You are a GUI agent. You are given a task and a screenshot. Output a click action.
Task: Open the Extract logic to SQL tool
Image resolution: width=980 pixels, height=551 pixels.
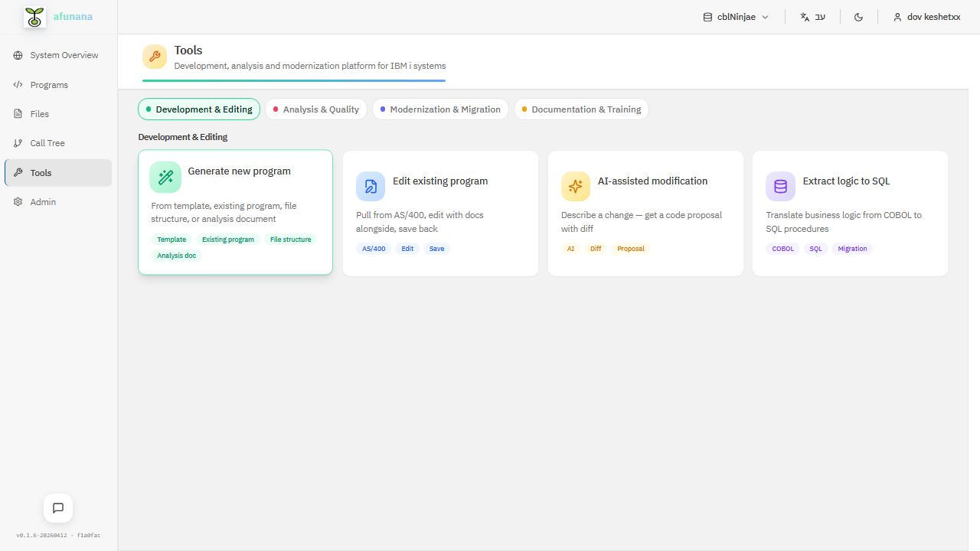tap(850, 213)
